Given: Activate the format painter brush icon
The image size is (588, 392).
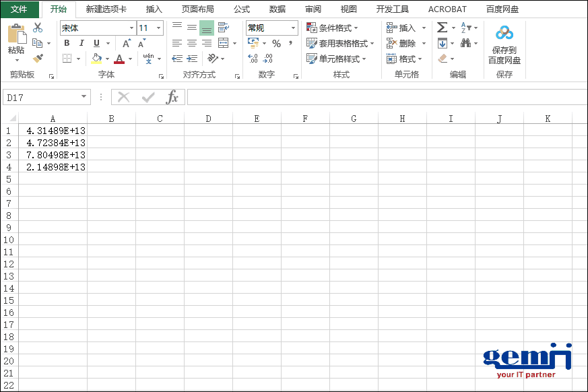Looking at the screenshot, I should coord(39,57).
